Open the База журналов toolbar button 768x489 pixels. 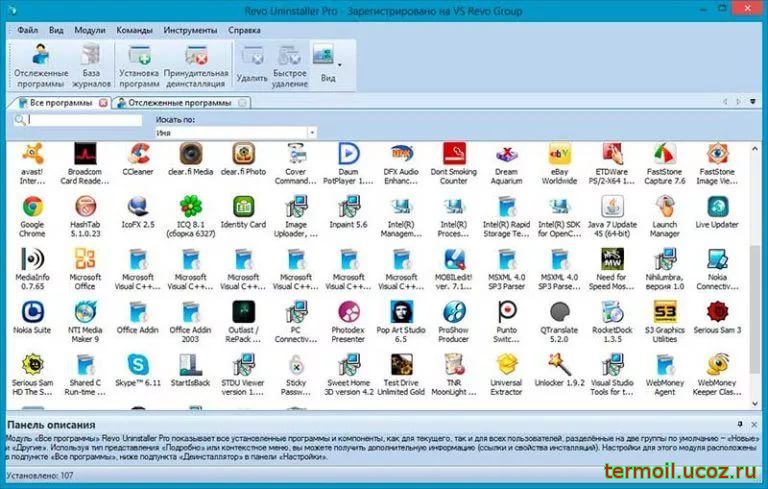92,66
